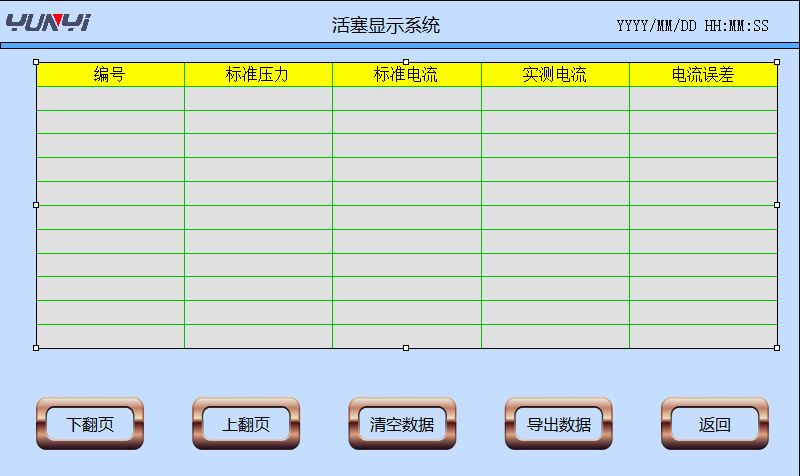The width and height of the screenshot is (800, 476).
Task: Click the table's bottom-right corner handle
Action: [x=777, y=348]
